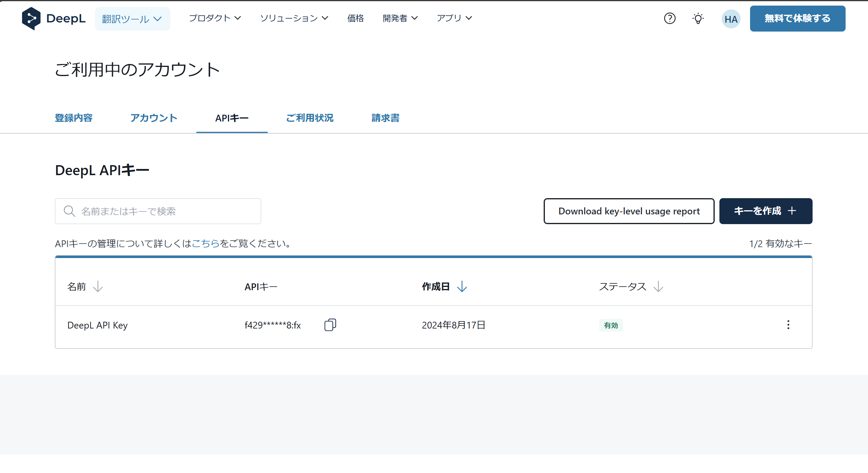This screenshot has height=473, width=868.
Task: Click the 有効 status badge
Action: point(611,326)
